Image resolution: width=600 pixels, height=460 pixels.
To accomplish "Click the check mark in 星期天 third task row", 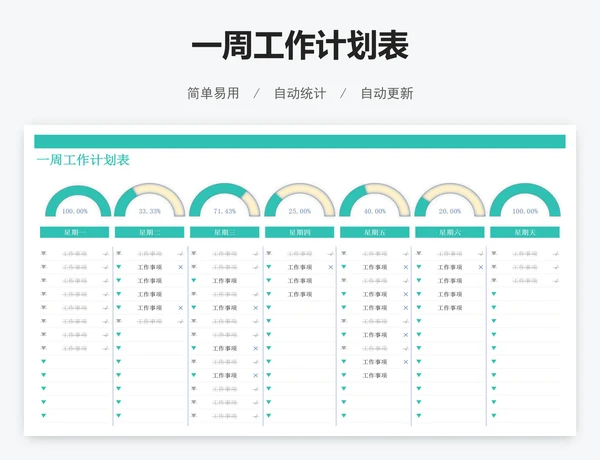I will coord(556,281).
